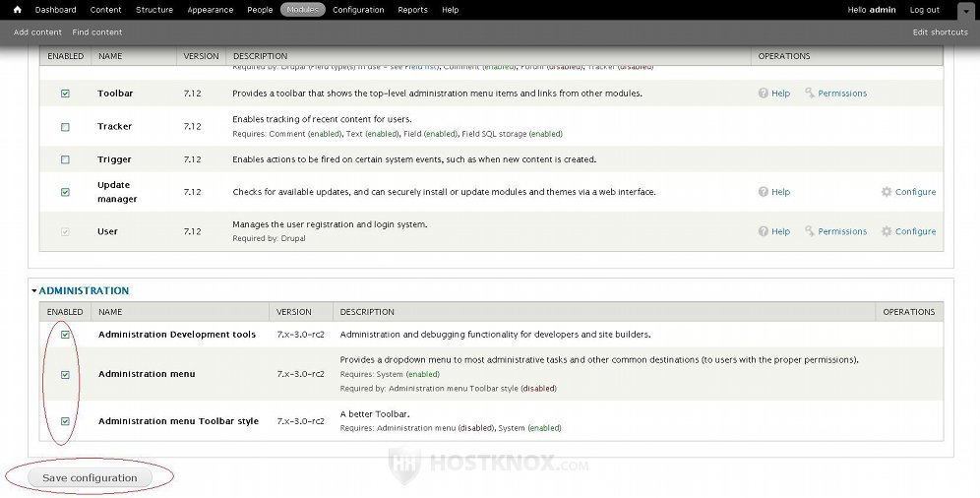The width and height of the screenshot is (980, 498).
Task: Click 'Manages the user registration' description
Action: pyautogui.click(x=330, y=224)
